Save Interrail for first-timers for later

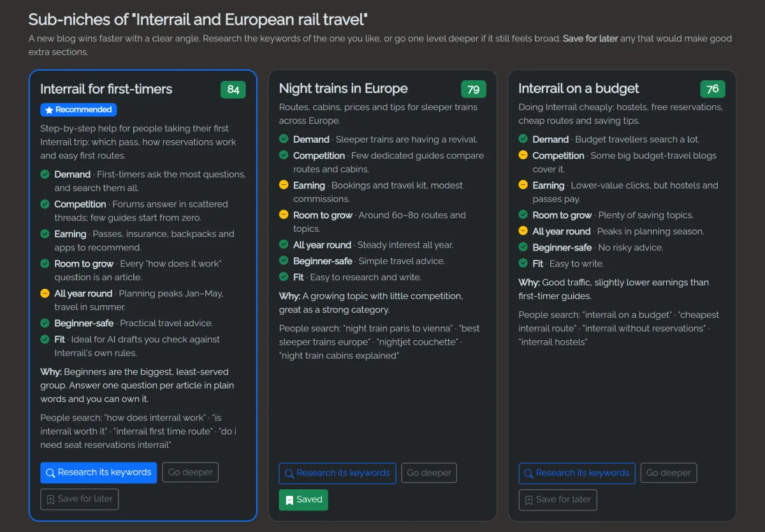click(79, 500)
